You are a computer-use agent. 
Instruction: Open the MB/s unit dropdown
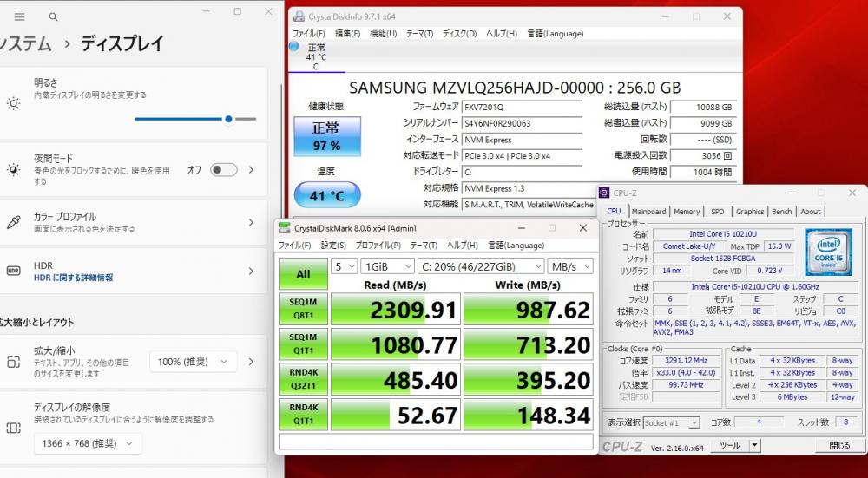point(570,266)
